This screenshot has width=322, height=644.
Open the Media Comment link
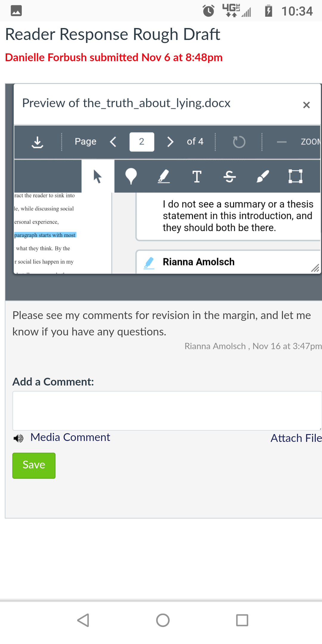pyautogui.click(x=70, y=437)
